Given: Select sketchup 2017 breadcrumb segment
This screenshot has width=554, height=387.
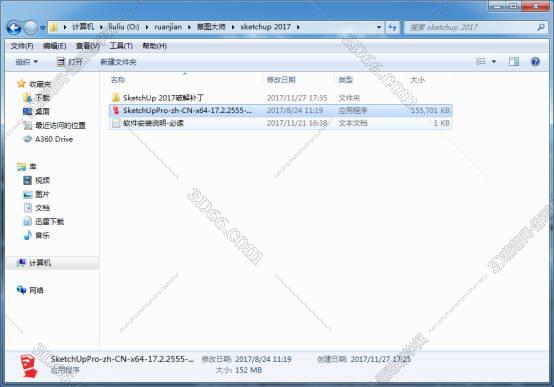Looking at the screenshot, I should [265, 27].
